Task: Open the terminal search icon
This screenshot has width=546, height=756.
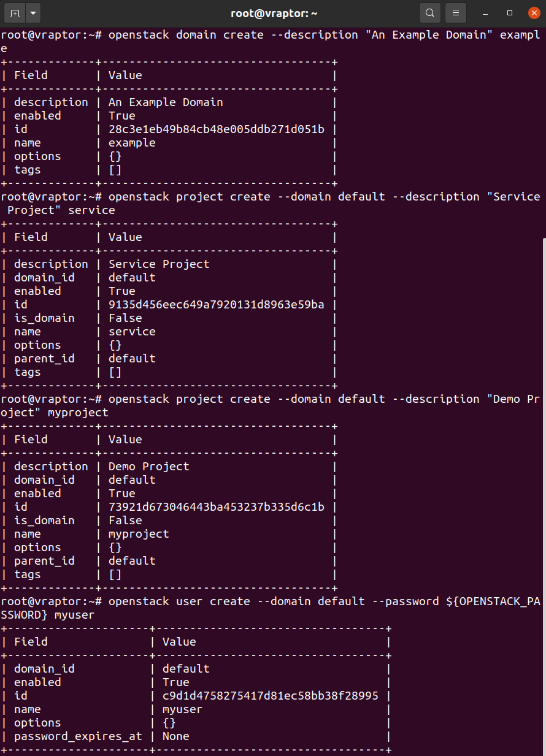Action: click(x=430, y=12)
